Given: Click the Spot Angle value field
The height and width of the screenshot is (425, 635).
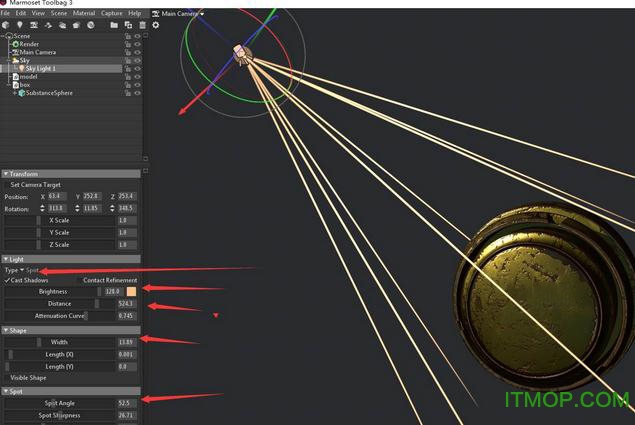Looking at the screenshot, I should click(126, 403).
